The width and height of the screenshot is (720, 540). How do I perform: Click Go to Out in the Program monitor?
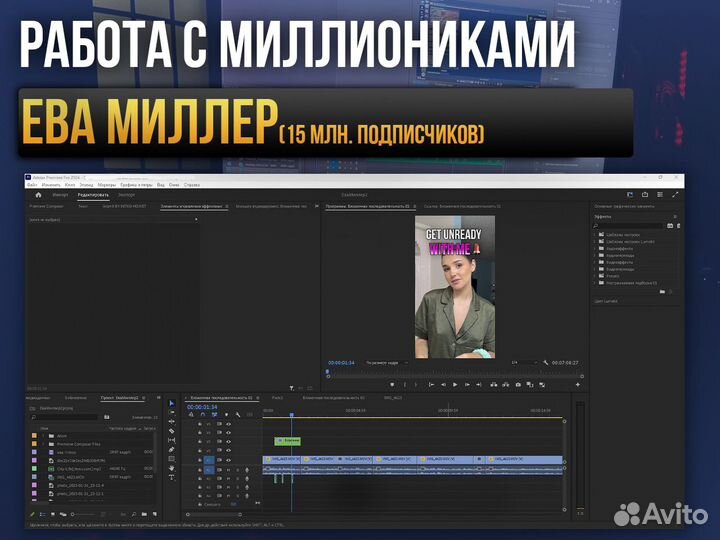479,385
